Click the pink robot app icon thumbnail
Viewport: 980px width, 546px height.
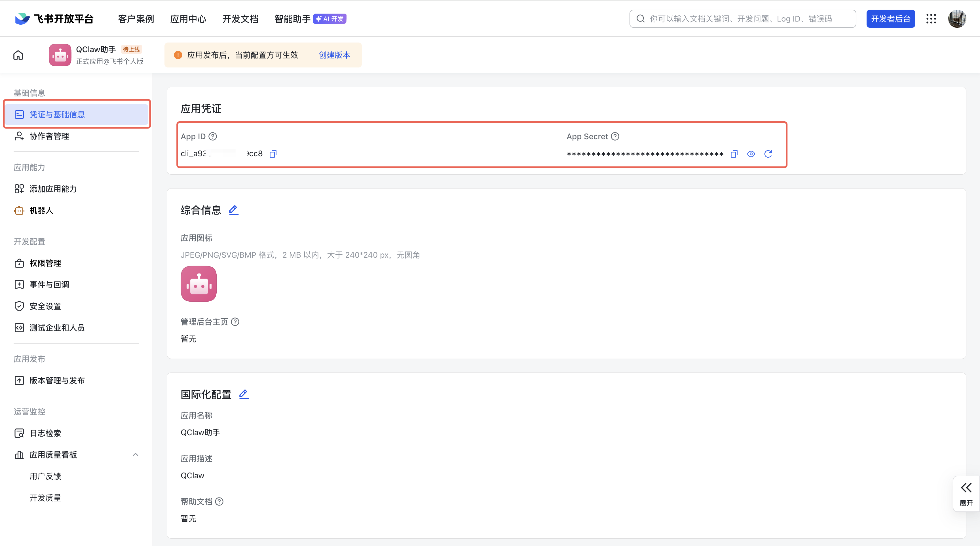(198, 284)
